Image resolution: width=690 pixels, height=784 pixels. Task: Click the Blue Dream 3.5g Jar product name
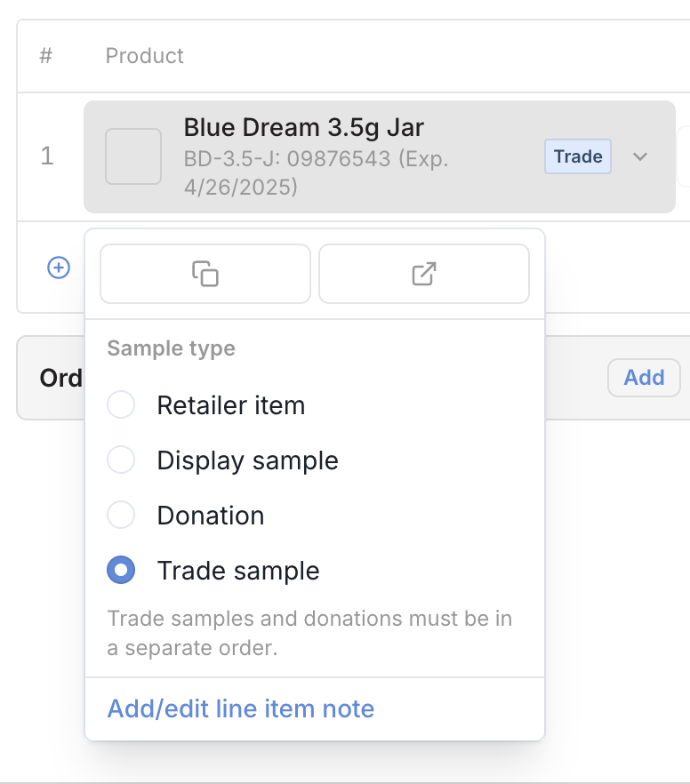pyautogui.click(x=302, y=127)
